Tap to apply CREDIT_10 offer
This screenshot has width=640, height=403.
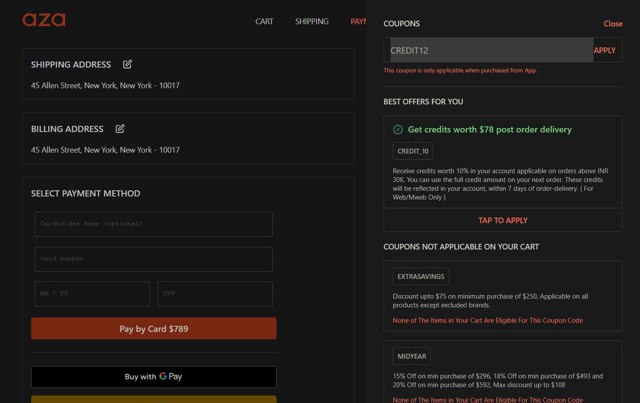click(x=503, y=220)
